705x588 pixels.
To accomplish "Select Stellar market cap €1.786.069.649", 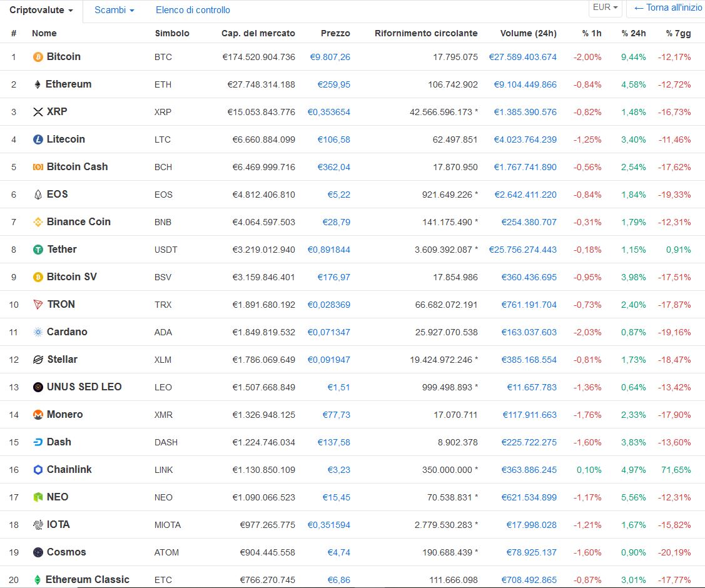I will pyautogui.click(x=263, y=360).
